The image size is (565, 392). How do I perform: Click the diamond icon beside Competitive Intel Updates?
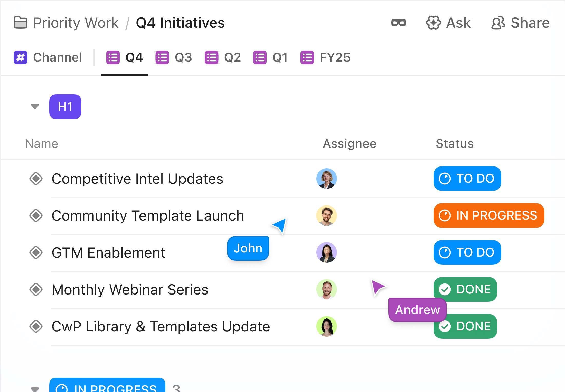(x=36, y=179)
